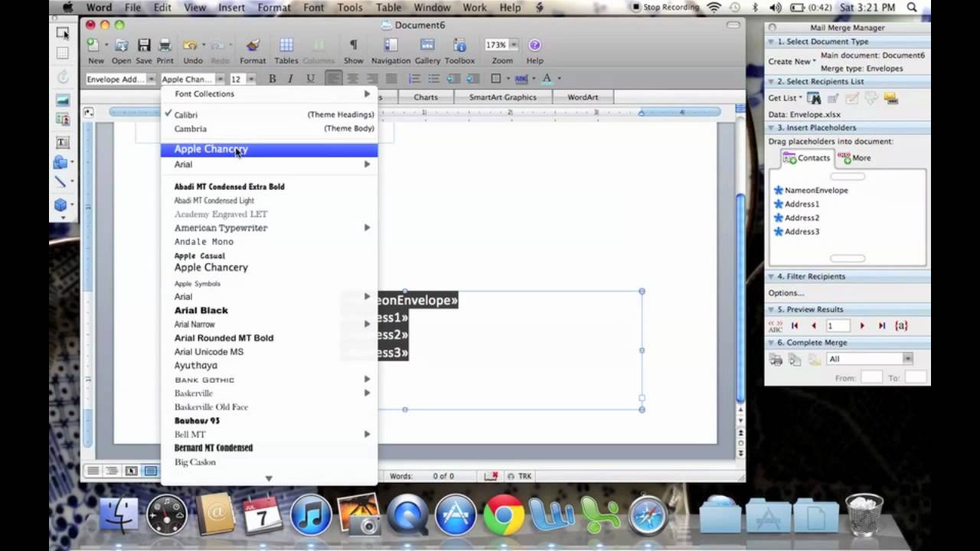Viewport: 980px width, 551px height.
Task: Click the purple Help icon
Action: pos(534,45)
